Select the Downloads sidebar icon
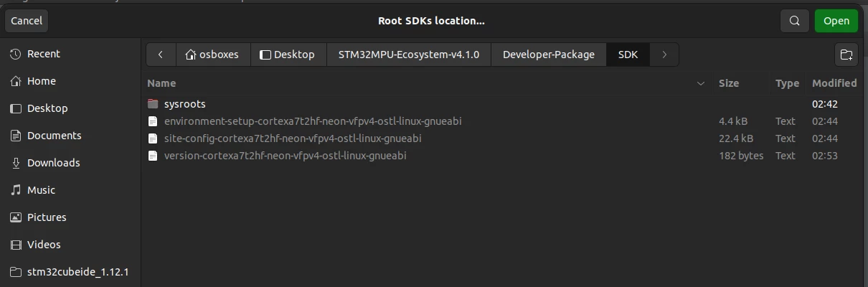The height and width of the screenshot is (287, 868). (16, 163)
